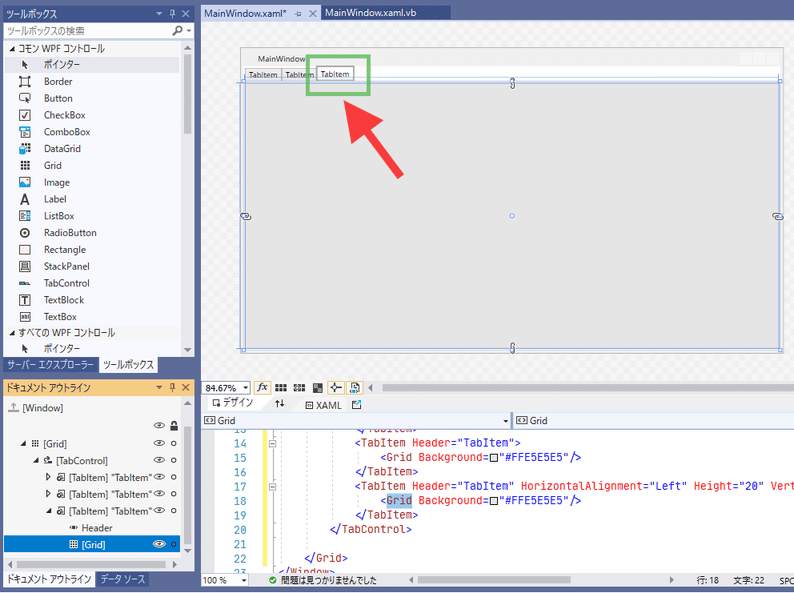
Task: Click the show snap grid icon
Action: tap(281, 388)
